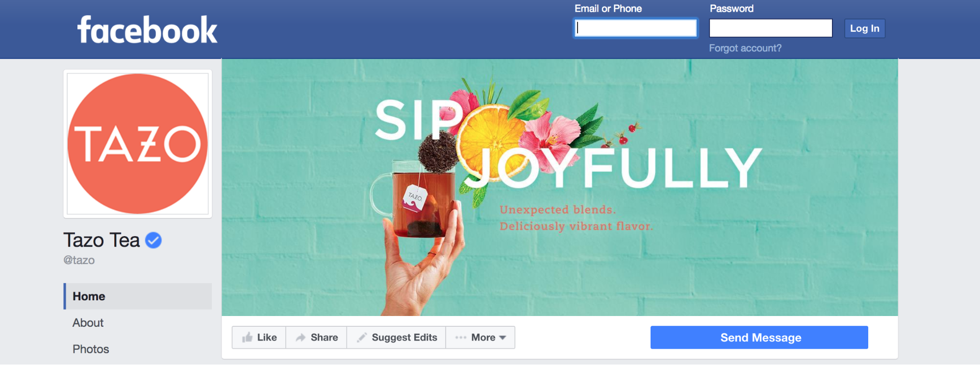Click the Send Message button

pyautogui.click(x=759, y=338)
